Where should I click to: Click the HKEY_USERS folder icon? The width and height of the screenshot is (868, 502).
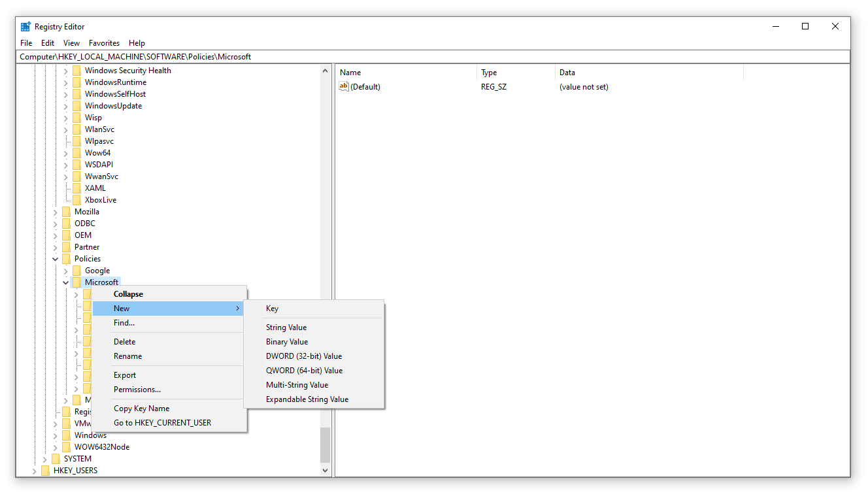(45, 471)
